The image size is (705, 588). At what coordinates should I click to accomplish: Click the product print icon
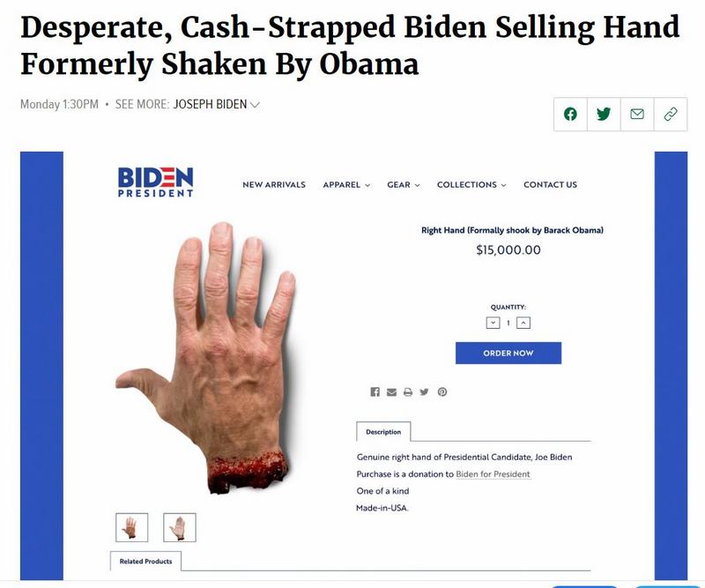(408, 391)
